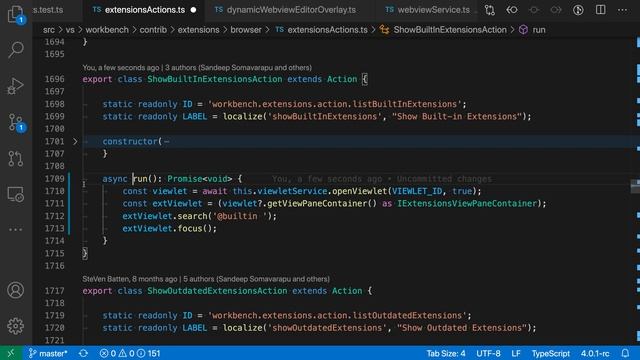
Task: Open run method breadcrumb dropdown
Action: point(533,30)
